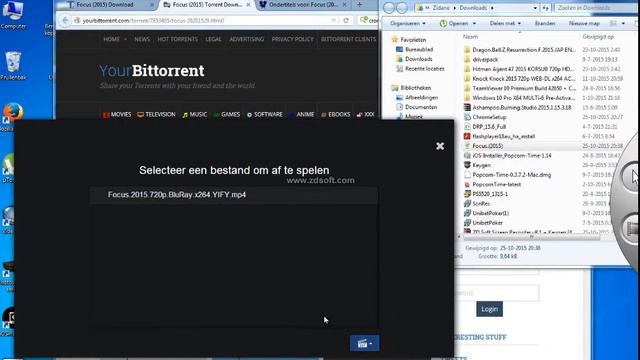Browse the GAMES category
Image resolution: width=640 pixels, height=360 pixels.
click(227, 115)
